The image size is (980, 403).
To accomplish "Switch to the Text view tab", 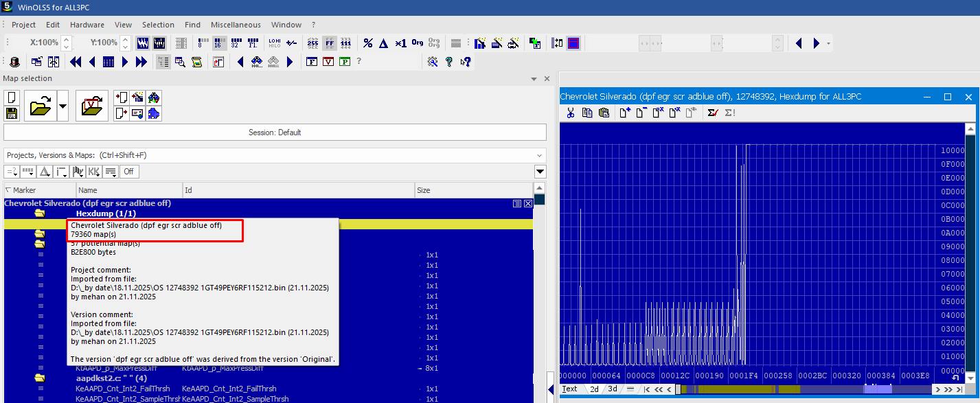I will coord(569,389).
